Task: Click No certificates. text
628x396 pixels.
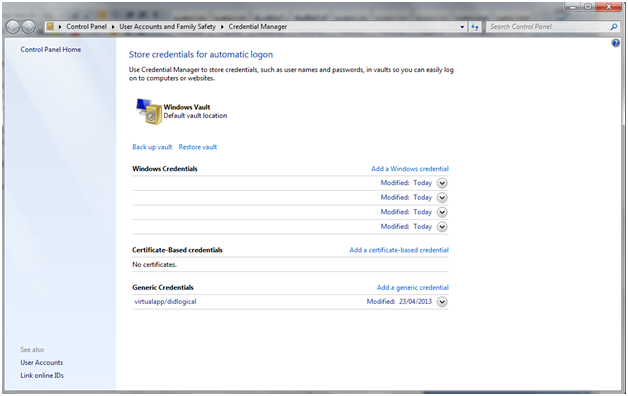Action: 154,264
